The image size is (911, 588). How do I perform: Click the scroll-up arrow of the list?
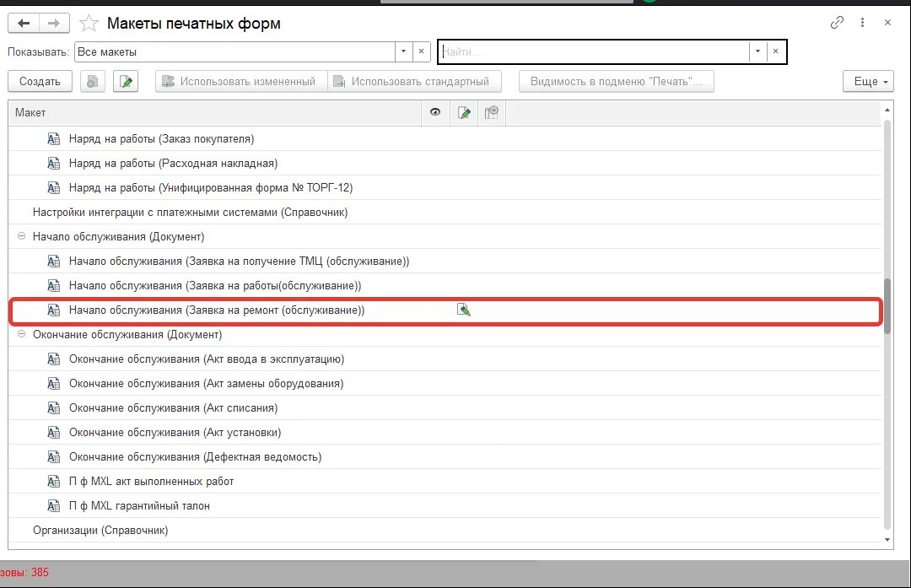coord(887,110)
